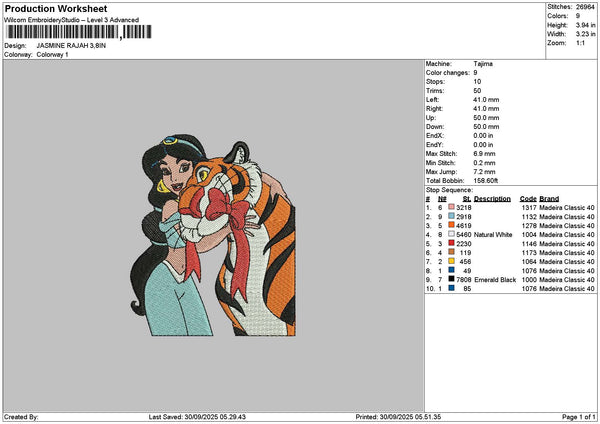Click the Min Stitch value '0.2 mm'
The width and height of the screenshot is (600, 424).
484,163
